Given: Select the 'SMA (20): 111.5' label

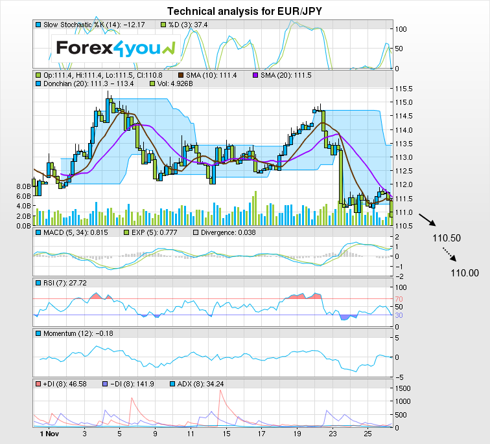Looking at the screenshot, I should pos(286,75).
